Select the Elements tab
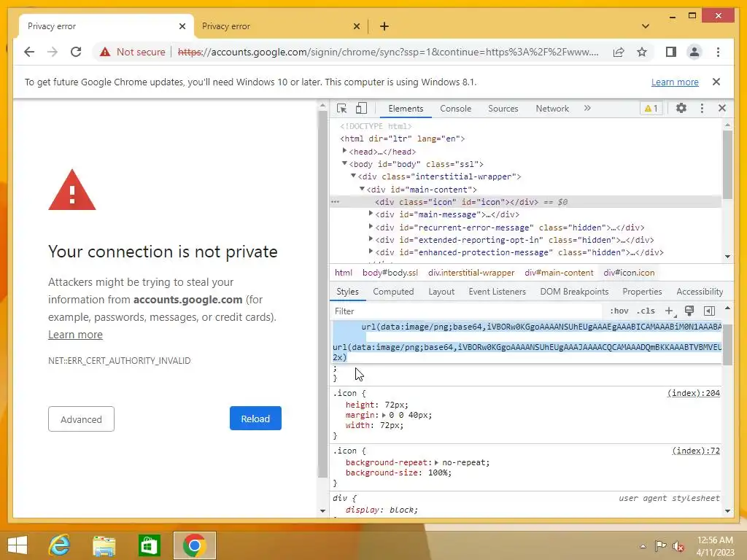This screenshot has width=747, height=560. point(406,109)
